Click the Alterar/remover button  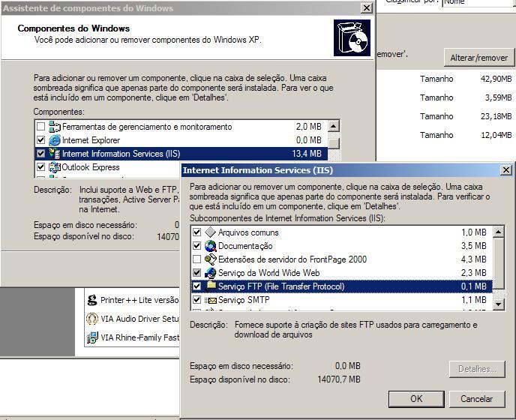click(x=478, y=58)
